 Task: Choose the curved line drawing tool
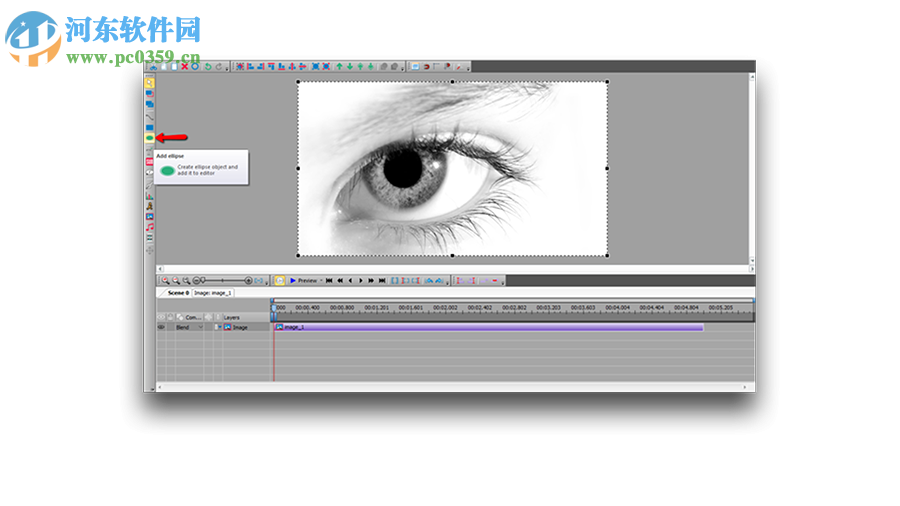pos(150,116)
